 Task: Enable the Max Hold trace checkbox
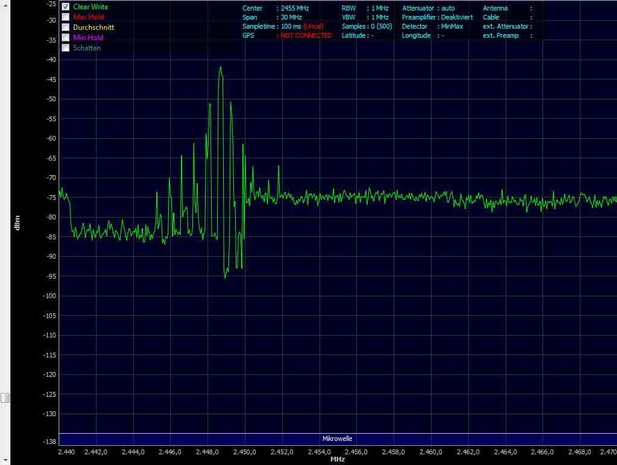coord(66,17)
